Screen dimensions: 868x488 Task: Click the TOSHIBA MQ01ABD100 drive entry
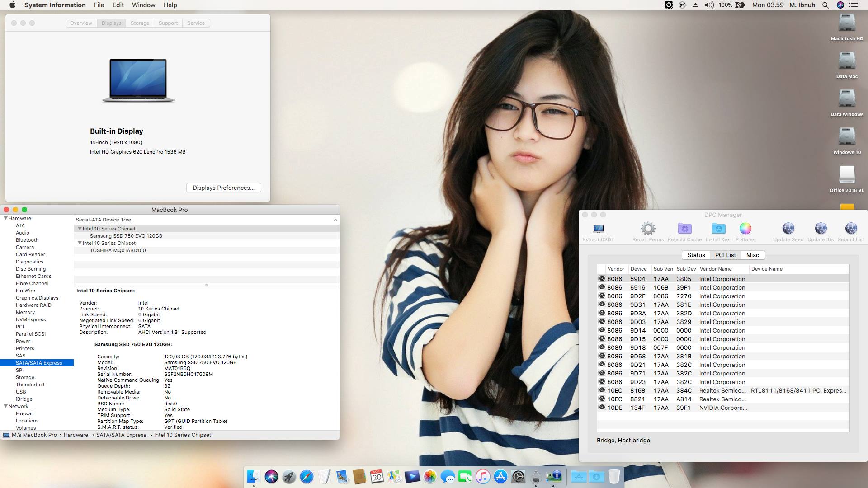click(118, 250)
